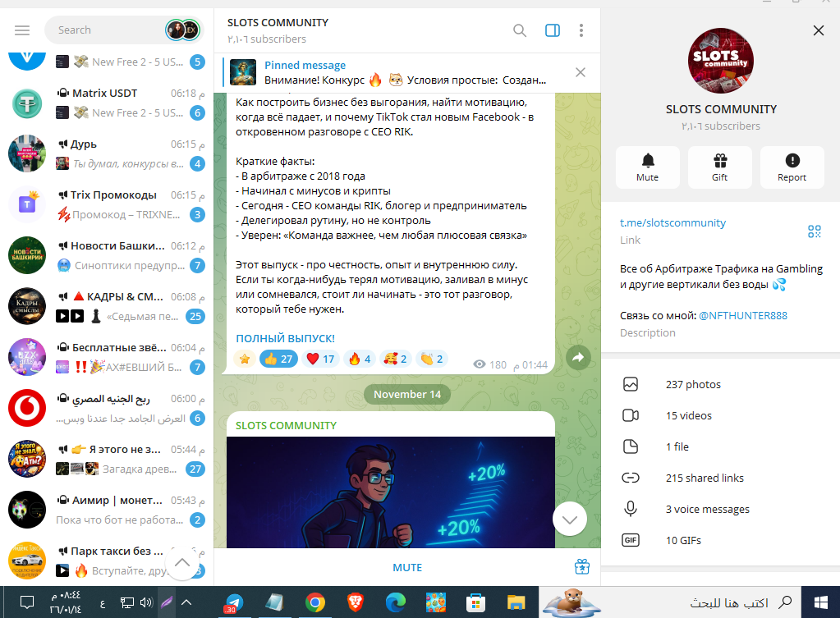This screenshot has height=618, width=840.
Task: Click the SLOTS COMMUNITY chat header title
Action: 278,22
